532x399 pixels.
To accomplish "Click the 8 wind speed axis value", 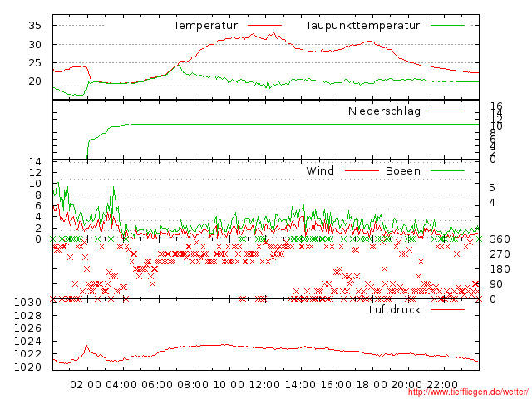I will [x=38, y=195].
